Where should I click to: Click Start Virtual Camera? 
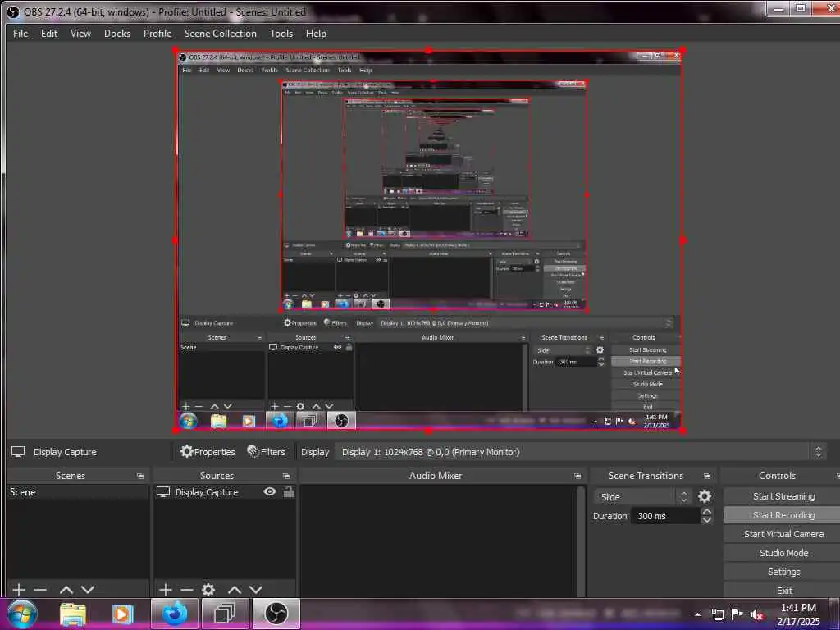click(x=783, y=533)
